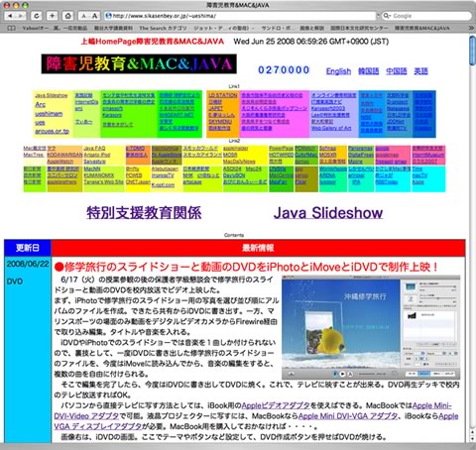The width and height of the screenshot is (476, 450).
Task: Open the large Java Slideshow heading link
Action: tap(328, 213)
